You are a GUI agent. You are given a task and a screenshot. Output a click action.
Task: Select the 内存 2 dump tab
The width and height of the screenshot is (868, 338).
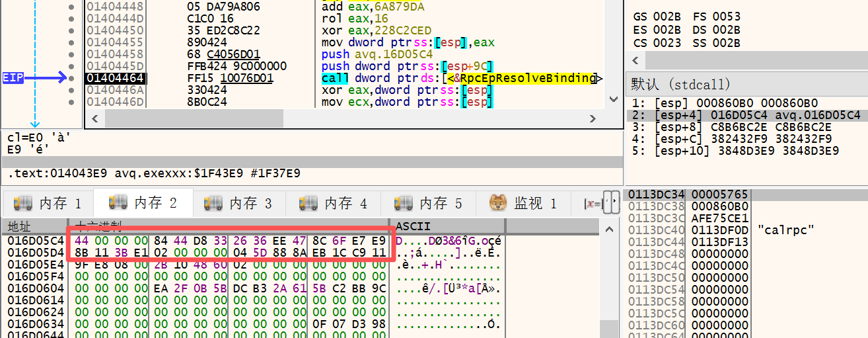click(142, 203)
